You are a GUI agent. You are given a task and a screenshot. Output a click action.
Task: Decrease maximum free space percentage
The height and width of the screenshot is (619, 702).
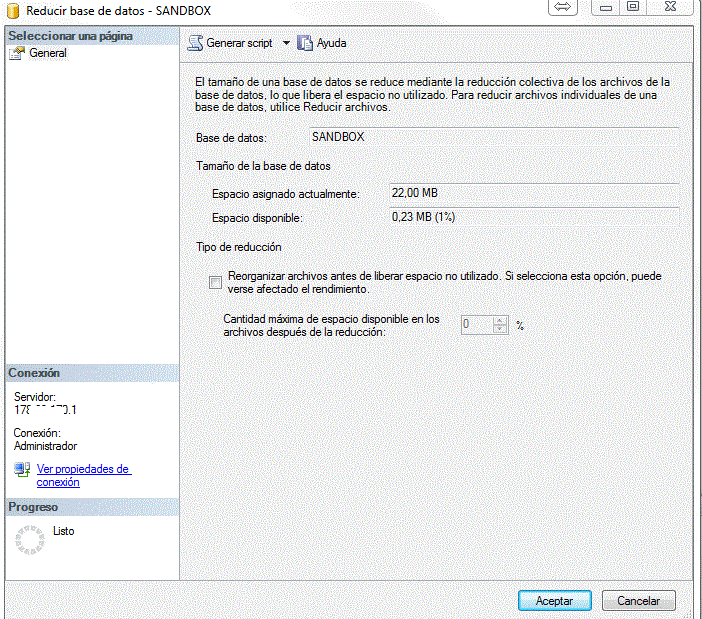coord(500,329)
